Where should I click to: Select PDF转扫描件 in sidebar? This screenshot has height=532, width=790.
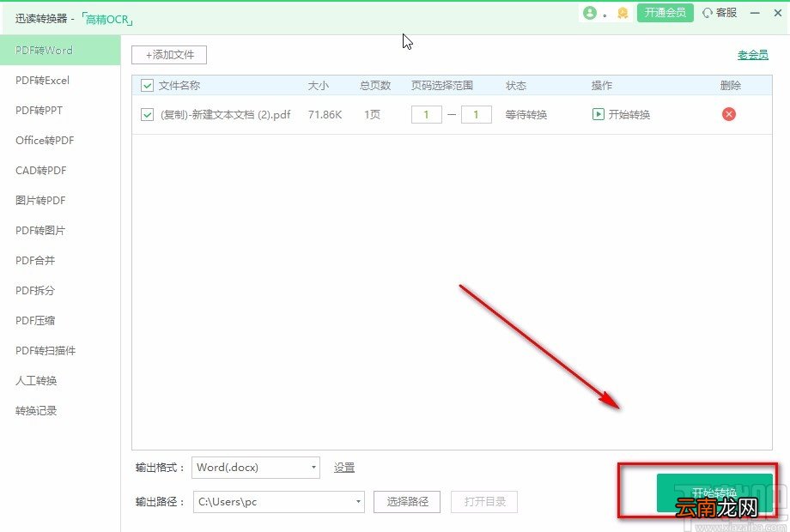click(x=60, y=351)
